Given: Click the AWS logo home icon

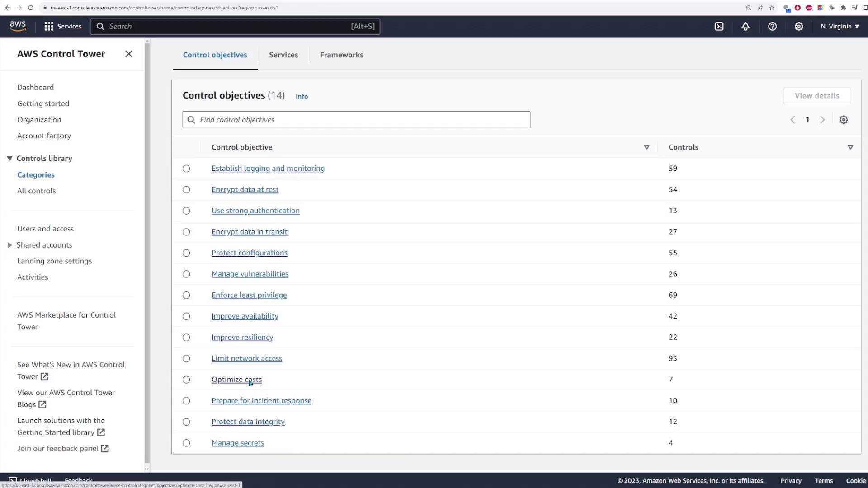Looking at the screenshot, I should click(18, 26).
